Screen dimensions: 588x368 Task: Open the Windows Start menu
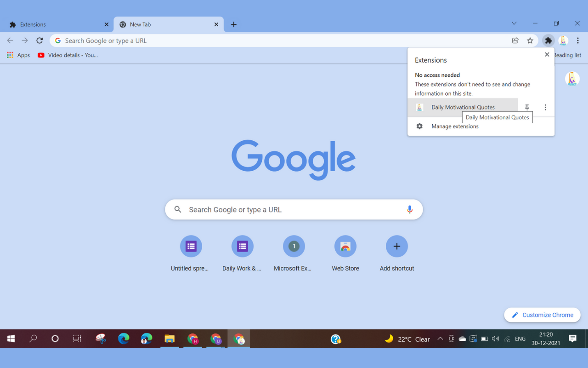point(11,339)
